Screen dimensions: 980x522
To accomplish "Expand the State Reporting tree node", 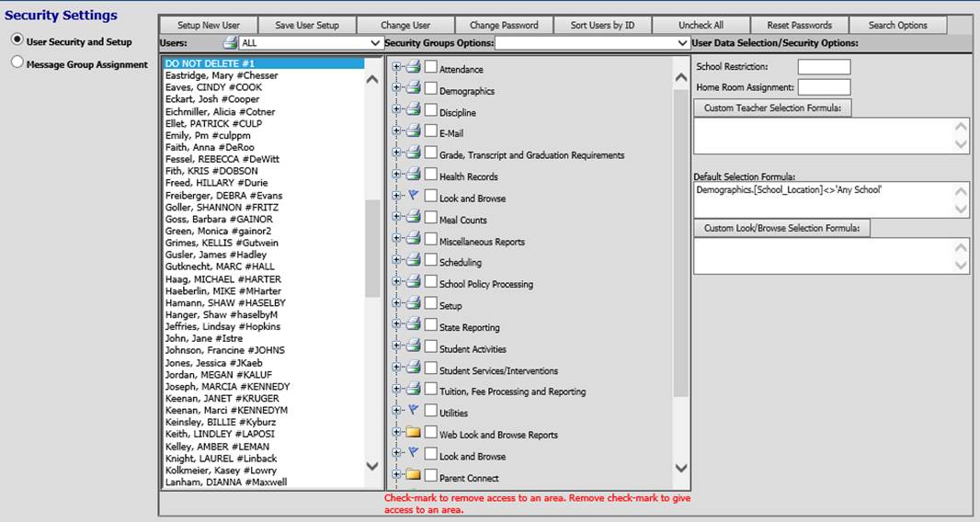I will click(x=397, y=324).
